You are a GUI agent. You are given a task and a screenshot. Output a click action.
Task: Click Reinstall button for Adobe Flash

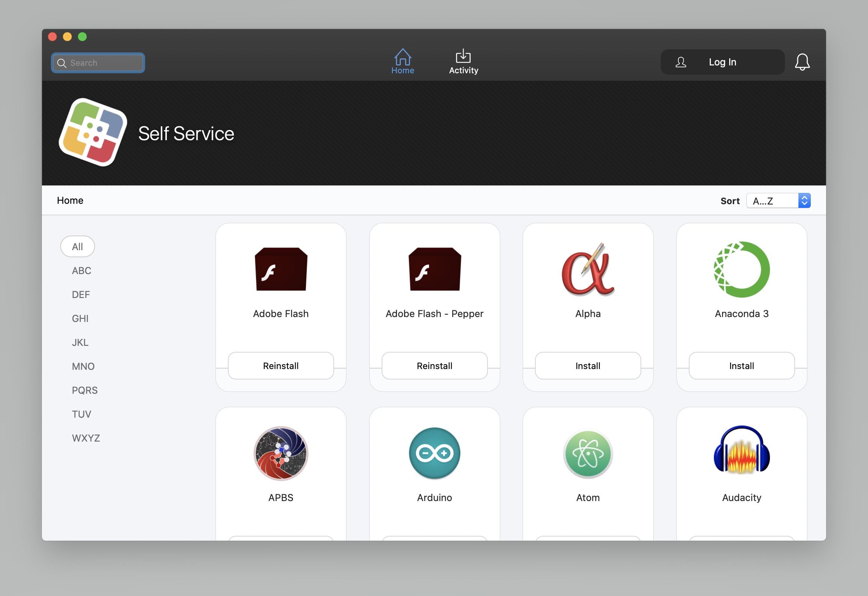[x=280, y=365]
